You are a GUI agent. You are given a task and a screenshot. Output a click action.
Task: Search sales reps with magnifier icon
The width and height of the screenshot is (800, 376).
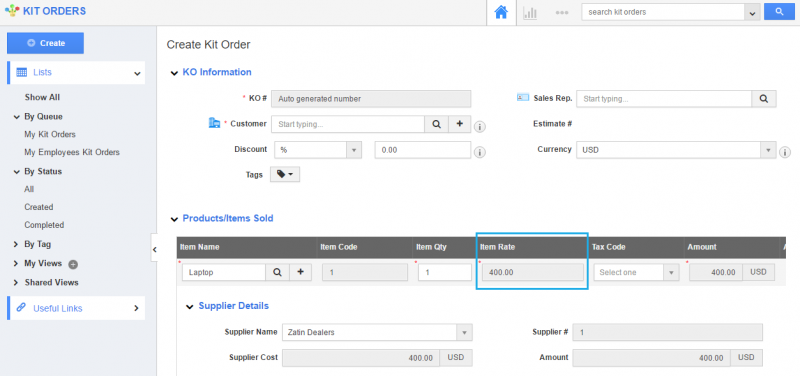click(764, 99)
